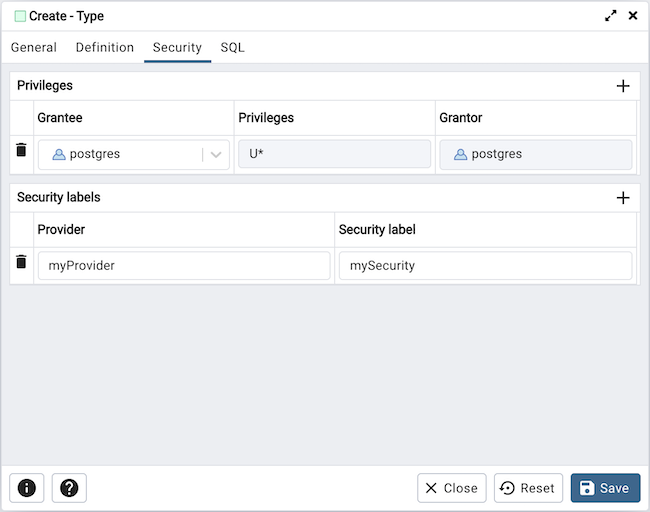Maximize the Create - Type dialog
Screen dimensions: 650x512
[x=611, y=16]
